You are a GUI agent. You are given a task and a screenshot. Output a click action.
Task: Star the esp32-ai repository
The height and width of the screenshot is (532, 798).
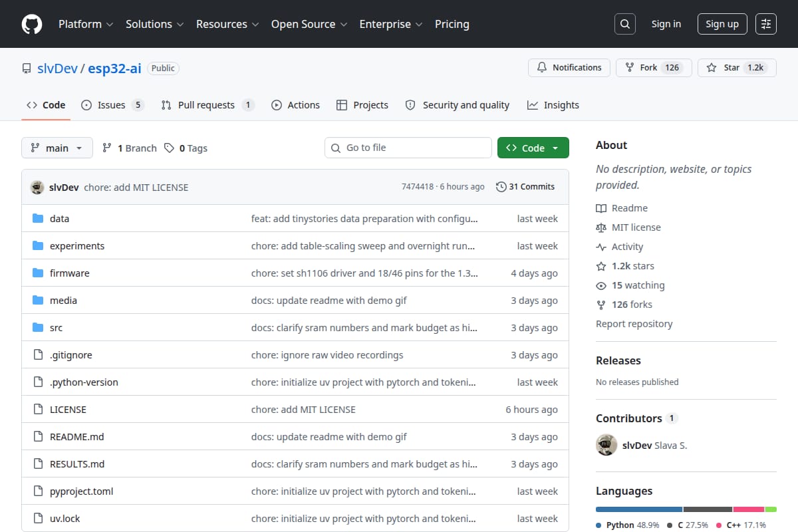coord(737,68)
